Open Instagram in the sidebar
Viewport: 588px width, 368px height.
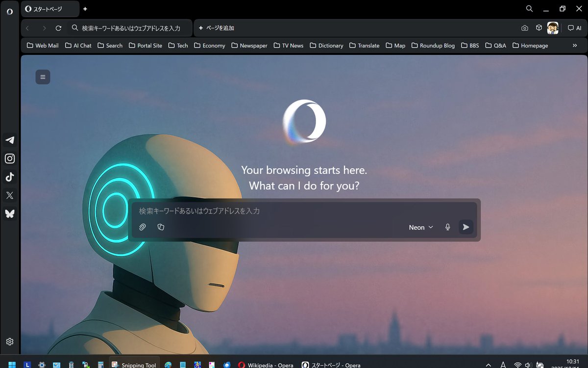10,158
